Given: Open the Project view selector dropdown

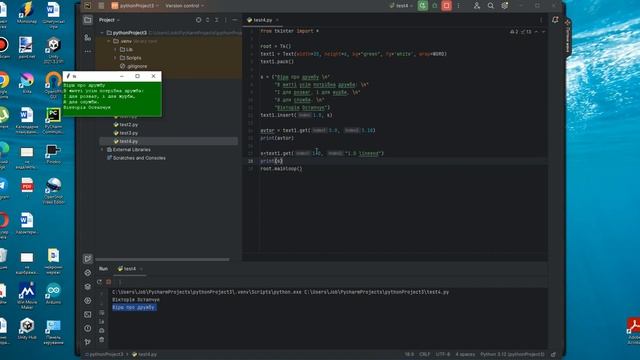Looking at the screenshot, I should [109, 20].
